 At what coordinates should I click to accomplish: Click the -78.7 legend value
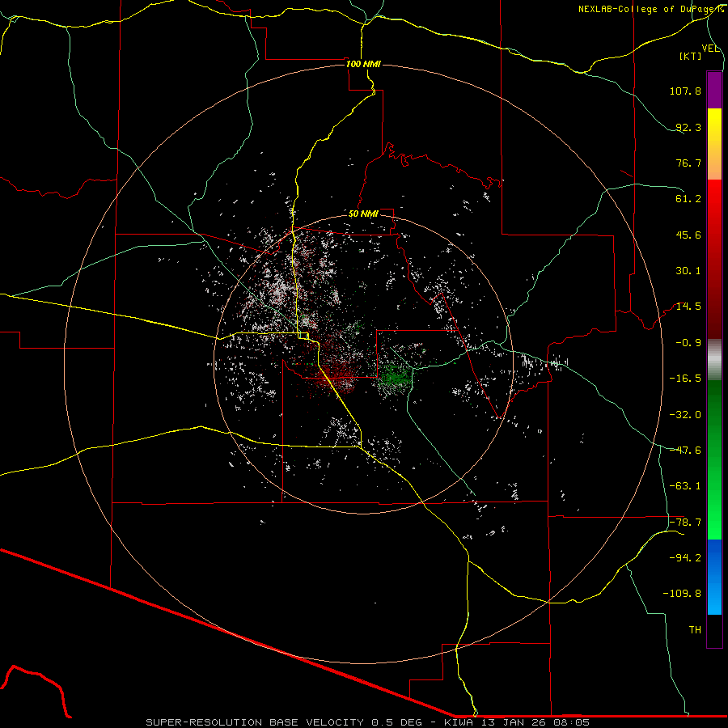coord(688,522)
